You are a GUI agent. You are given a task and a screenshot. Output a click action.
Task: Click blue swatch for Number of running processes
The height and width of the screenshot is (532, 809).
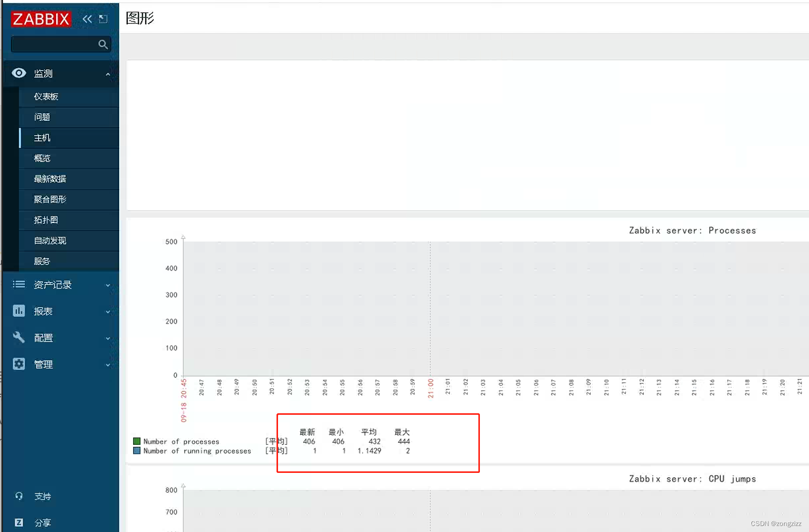tap(137, 451)
